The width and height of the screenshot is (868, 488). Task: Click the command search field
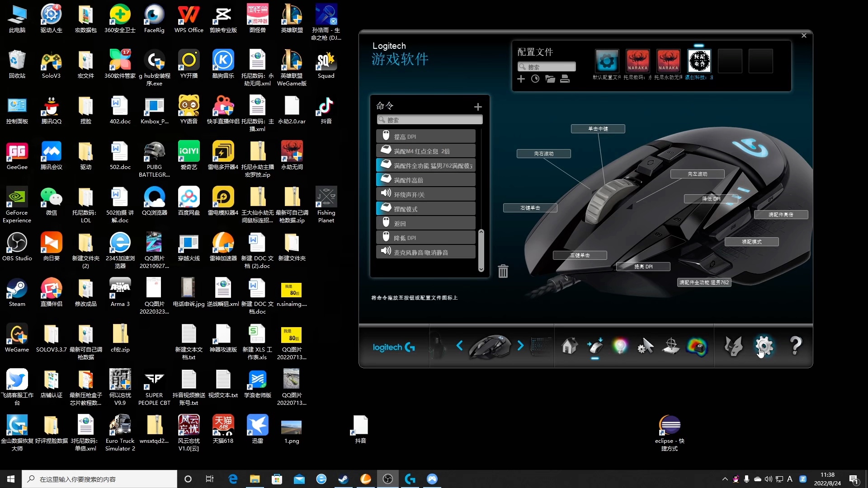430,120
